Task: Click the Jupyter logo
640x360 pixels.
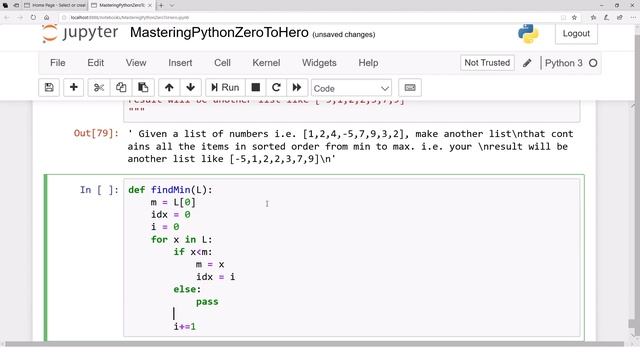Action: (80, 33)
